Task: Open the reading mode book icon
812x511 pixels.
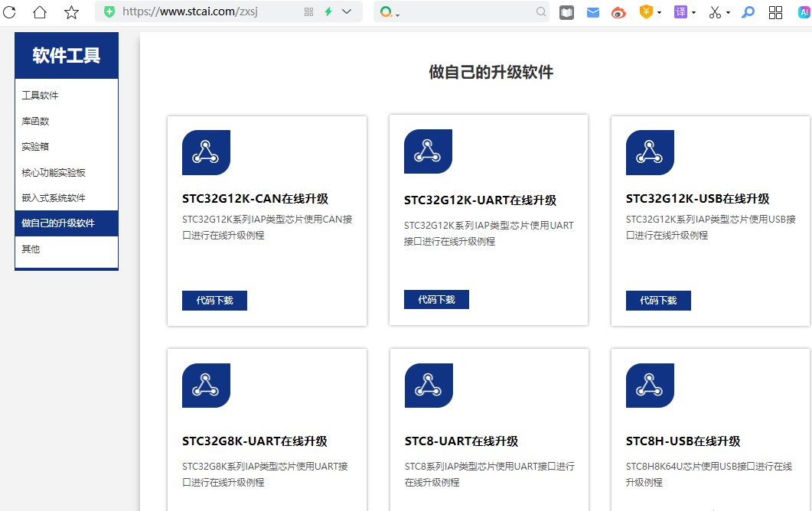Action: point(566,12)
